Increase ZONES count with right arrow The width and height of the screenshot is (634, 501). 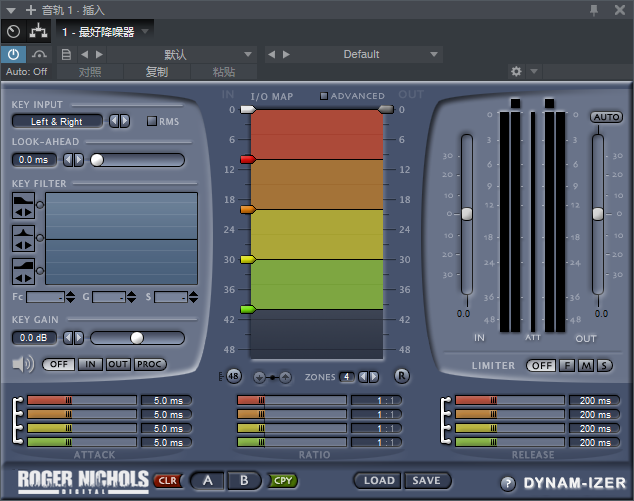pos(374,377)
